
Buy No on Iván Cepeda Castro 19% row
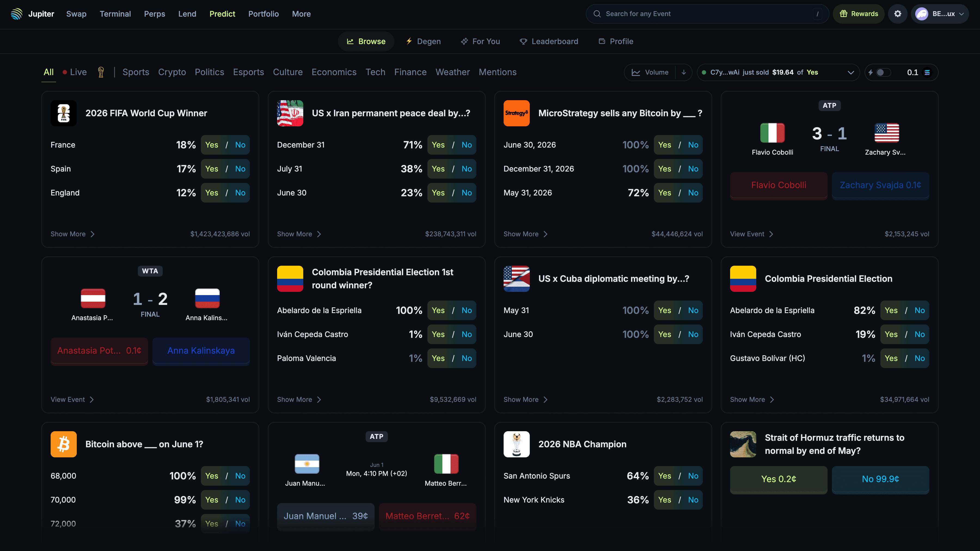[920, 334]
